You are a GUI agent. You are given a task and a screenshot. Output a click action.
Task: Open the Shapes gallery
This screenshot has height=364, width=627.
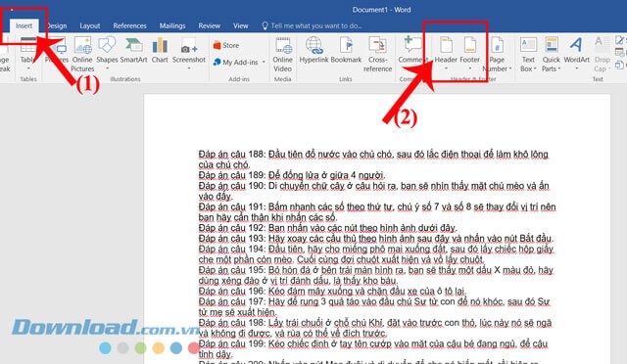(x=107, y=53)
